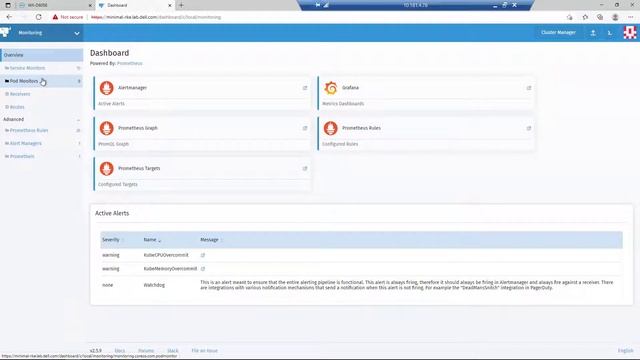
Task: Select the KubeMemoryOvercommit alert name
Action: (170, 269)
